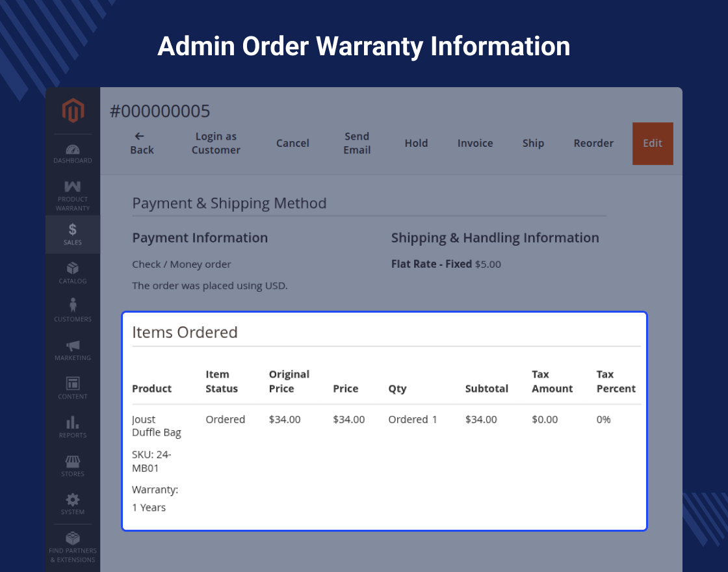Click the orange Edit button
This screenshot has width=728, height=572.
click(653, 144)
